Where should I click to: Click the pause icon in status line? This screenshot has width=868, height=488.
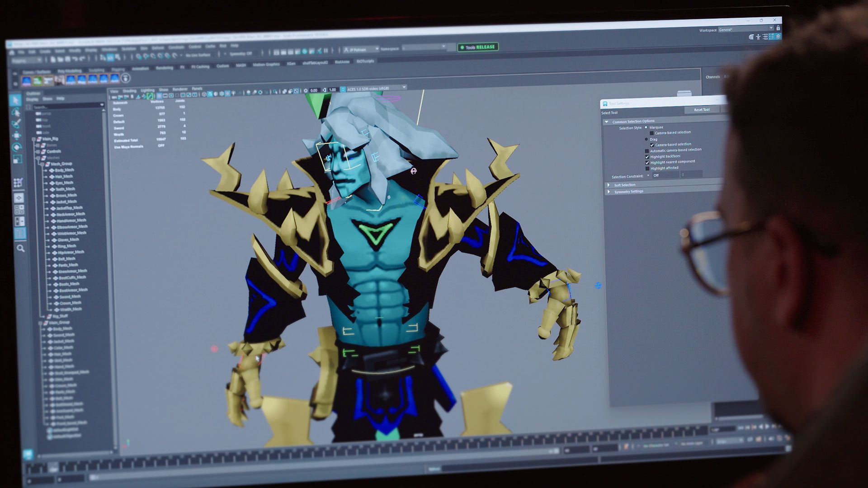click(326, 51)
